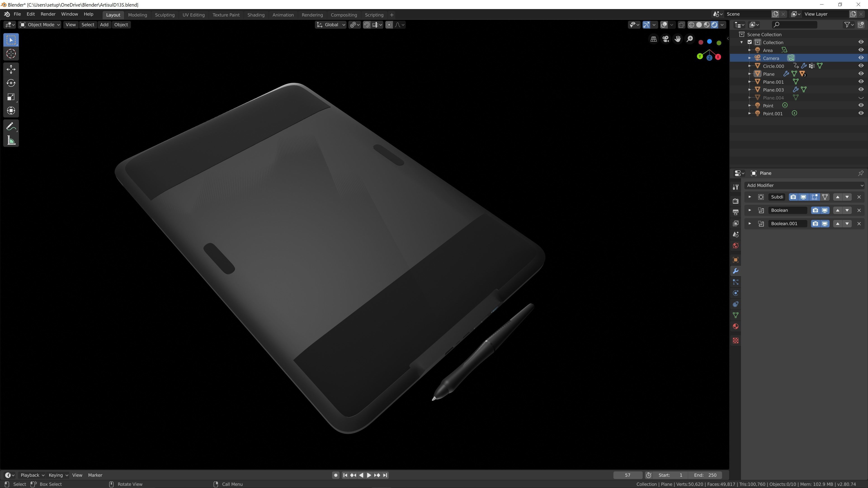Remove the Boolean modifier with X
Image resolution: width=868 pixels, height=488 pixels.
pos(859,210)
